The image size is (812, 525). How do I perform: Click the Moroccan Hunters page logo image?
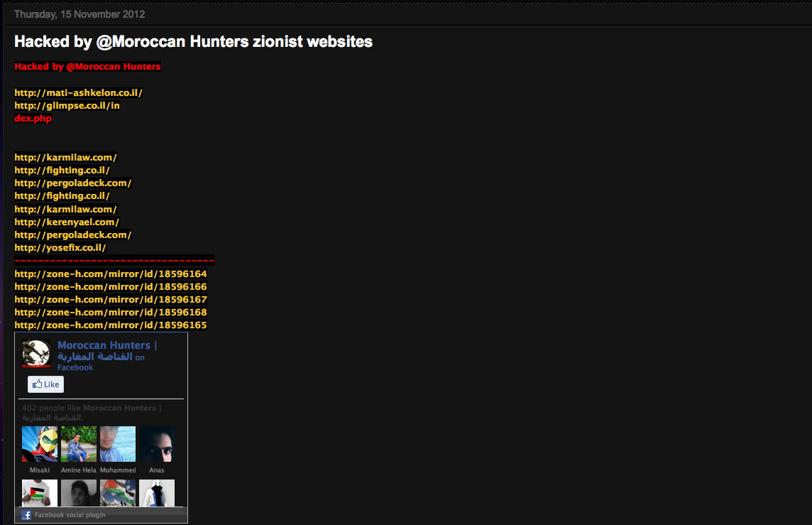[x=36, y=354]
